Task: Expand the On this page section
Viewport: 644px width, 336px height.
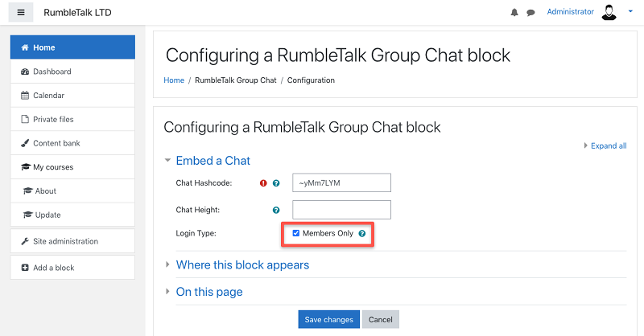Action: tap(208, 292)
